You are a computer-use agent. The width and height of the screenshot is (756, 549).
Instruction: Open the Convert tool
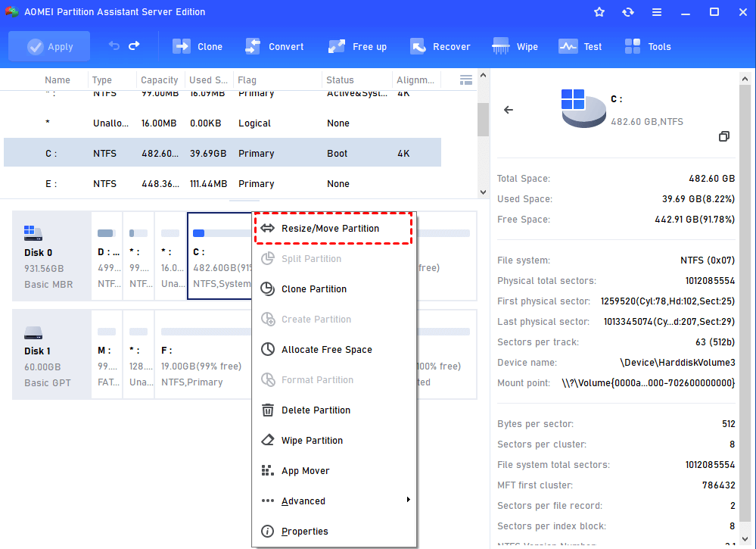[x=275, y=46]
